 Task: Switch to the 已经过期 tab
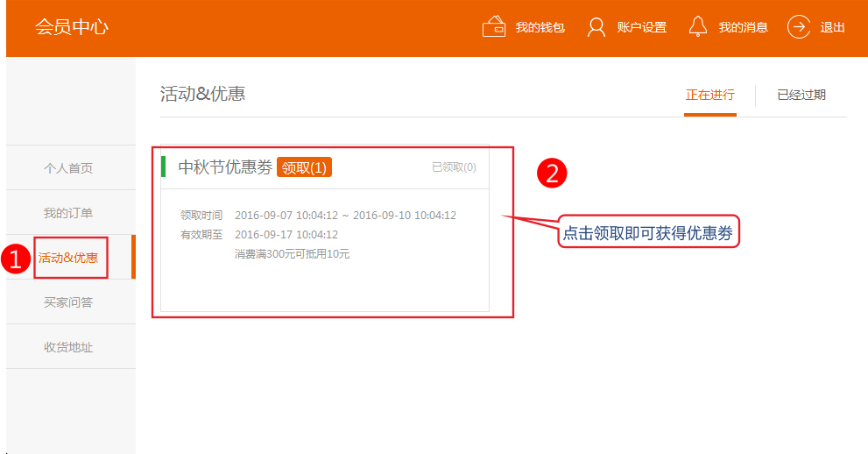coord(801,95)
